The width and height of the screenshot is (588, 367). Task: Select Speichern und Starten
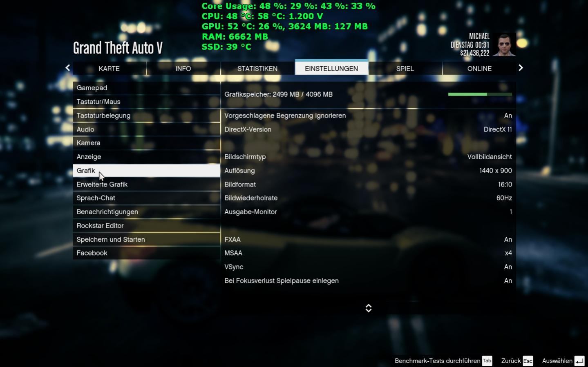(147, 240)
